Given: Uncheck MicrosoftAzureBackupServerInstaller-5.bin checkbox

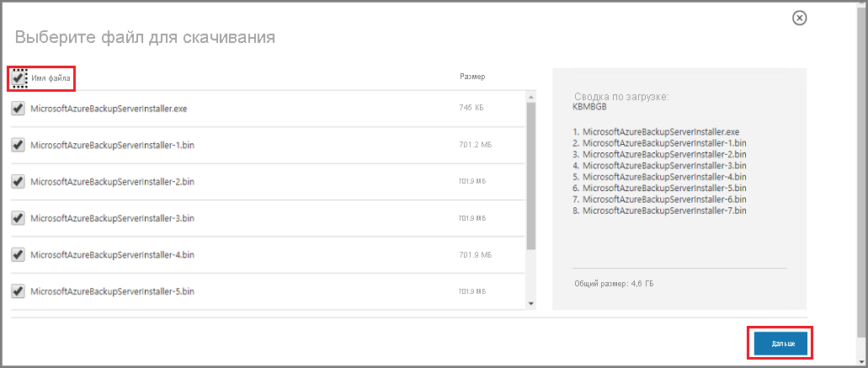Looking at the screenshot, I should coord(19,291).
